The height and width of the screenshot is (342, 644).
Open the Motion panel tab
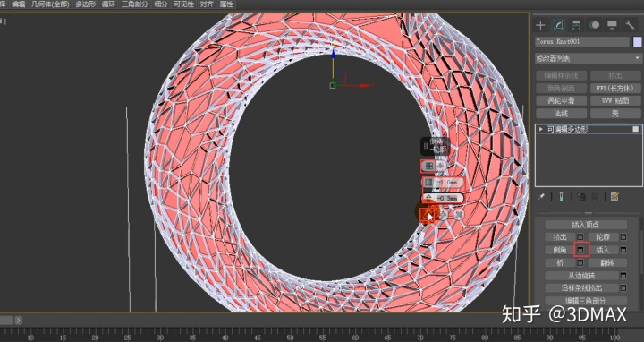pos(594,25)
